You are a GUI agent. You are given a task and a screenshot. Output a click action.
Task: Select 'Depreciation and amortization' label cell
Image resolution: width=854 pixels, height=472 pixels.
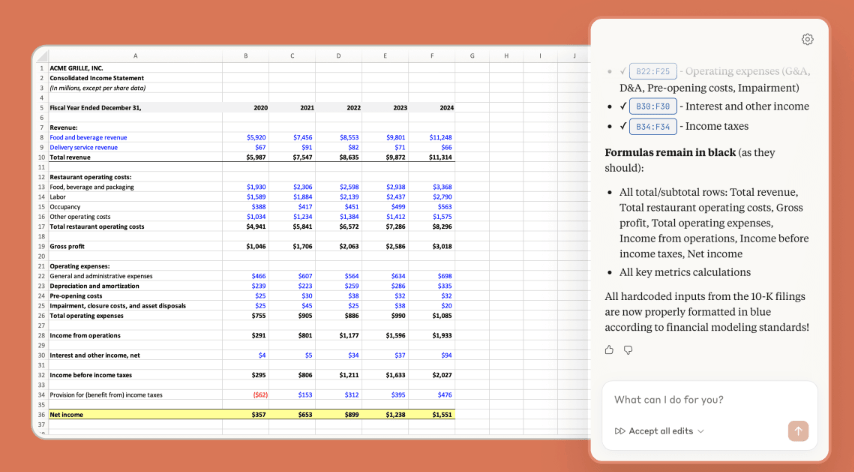(x=135, y=286)
